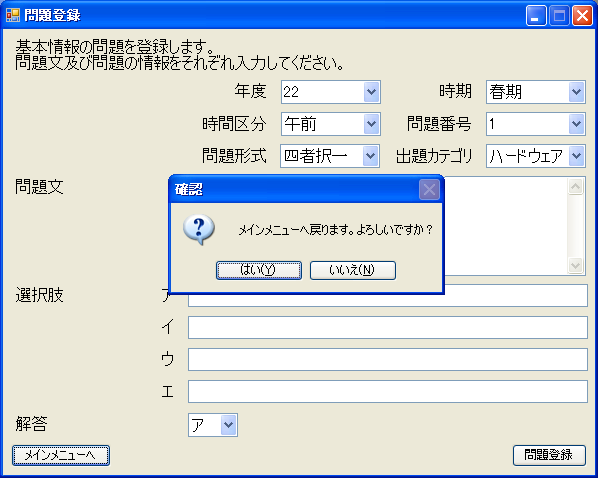Image resolution: width=598 pixels, height=478 pixels.
Task: Focus the 選択肢 ウ input field
Action: [x=387, y=359]
